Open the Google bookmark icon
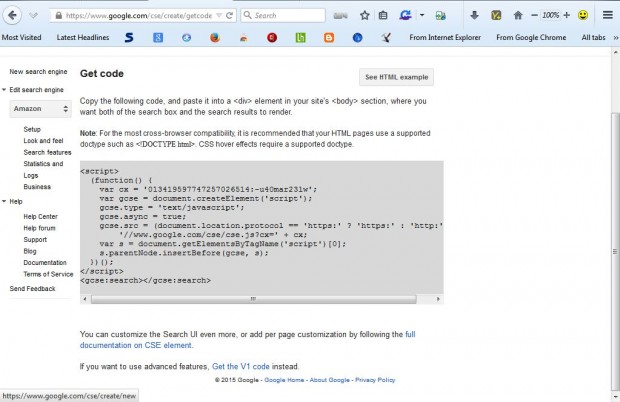620x402 pixels. click(x=158, y=38)
